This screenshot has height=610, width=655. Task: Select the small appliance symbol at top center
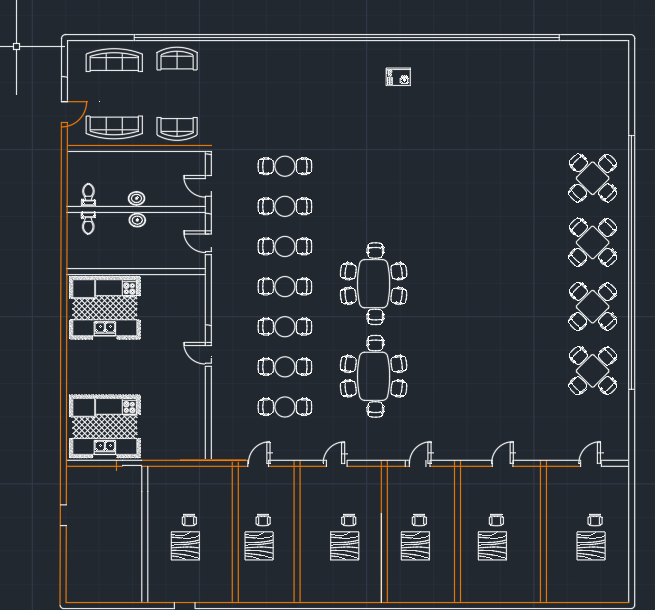[398, 77]
